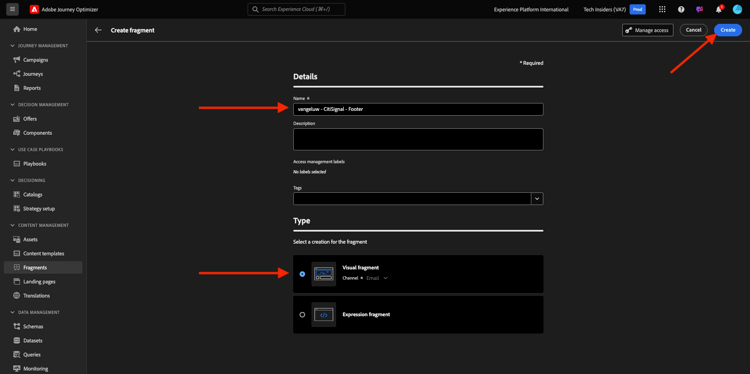Click the Offers icon
750x374 pixels.
click(x=17, y=119)
